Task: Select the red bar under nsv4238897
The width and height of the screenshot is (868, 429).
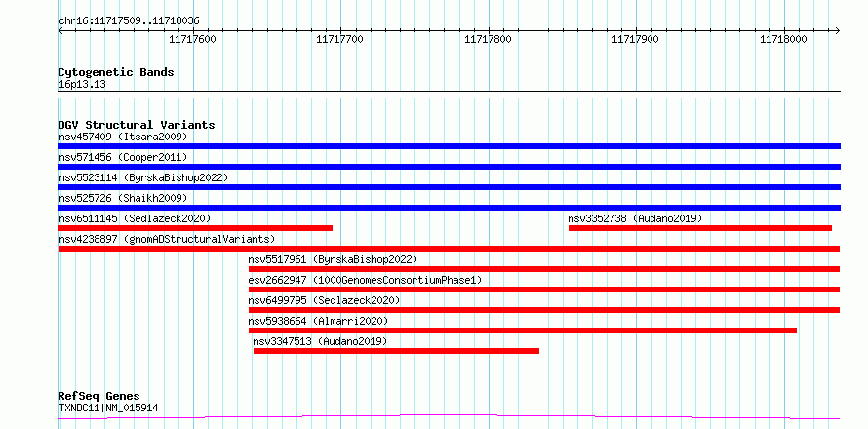Action: click(449, 249)
